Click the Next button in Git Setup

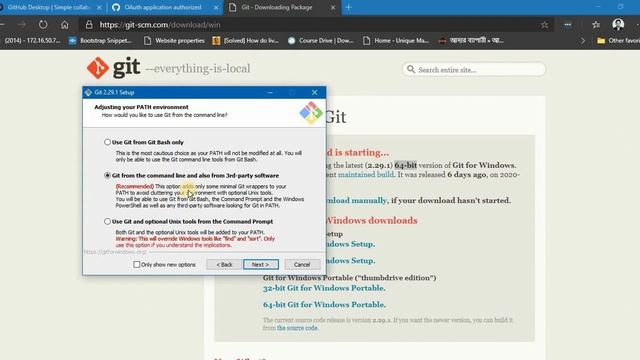click(261, 264)
